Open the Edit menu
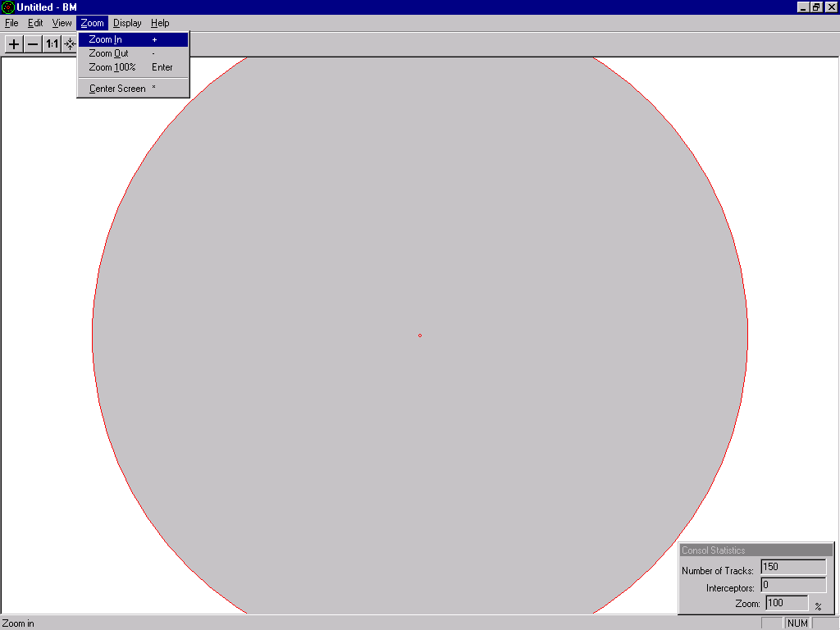Screen dimensions: 840x630 point(35,23)
